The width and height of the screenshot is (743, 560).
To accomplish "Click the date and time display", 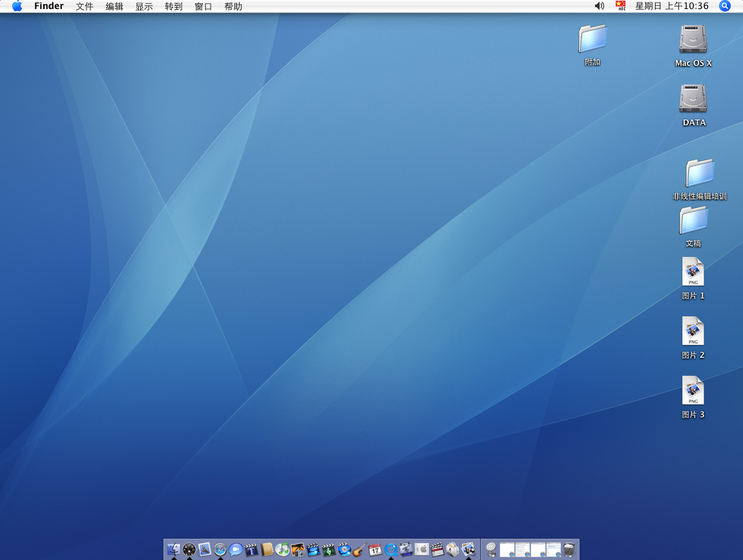I will click(x=672, y=6).
